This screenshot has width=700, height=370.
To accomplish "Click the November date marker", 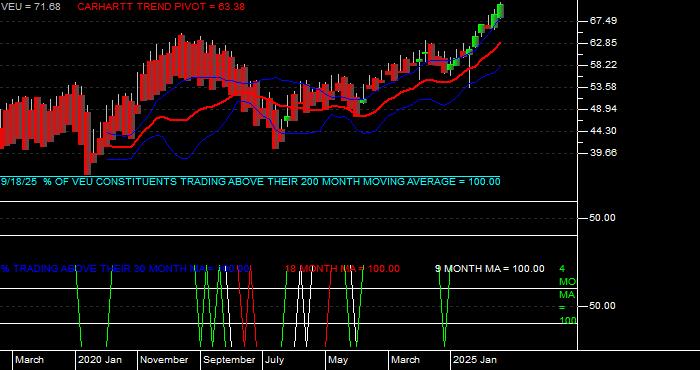I will click(x=164, y=360).
